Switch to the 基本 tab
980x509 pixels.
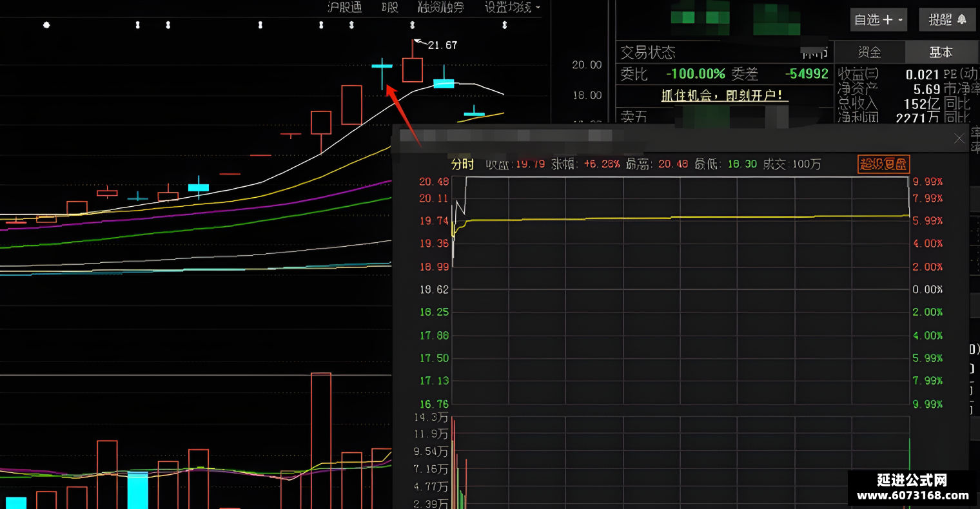[x=941, y=52]
